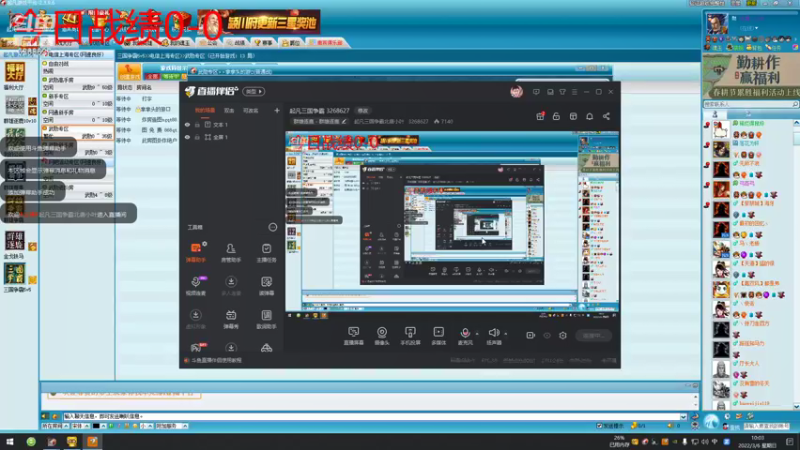Open the 所在房间 dropdown in chat toolbar
Screen dimensions: 800x450
(x=55, y=426)
